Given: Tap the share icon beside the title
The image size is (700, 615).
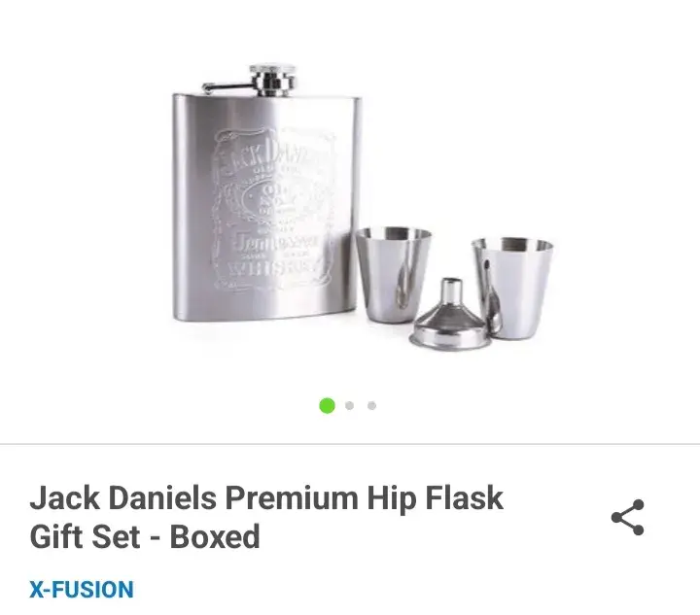Looking at the screenshot, I should (628, 517).
